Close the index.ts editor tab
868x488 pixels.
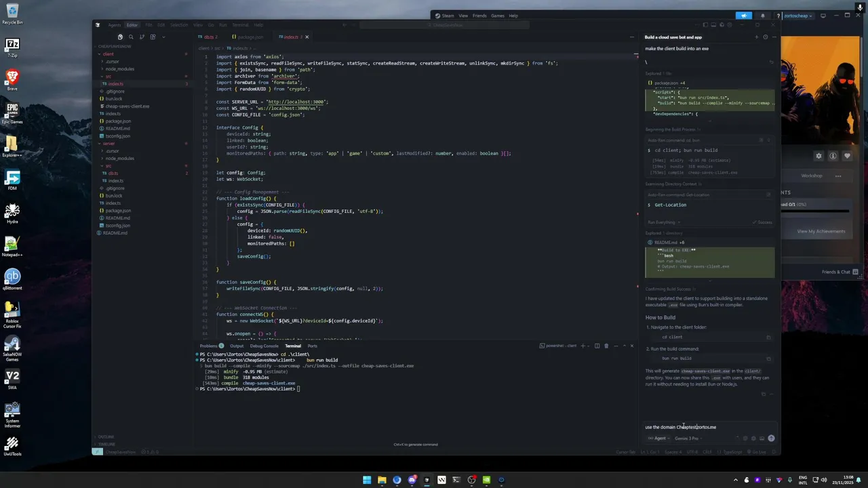click(307, 37)
